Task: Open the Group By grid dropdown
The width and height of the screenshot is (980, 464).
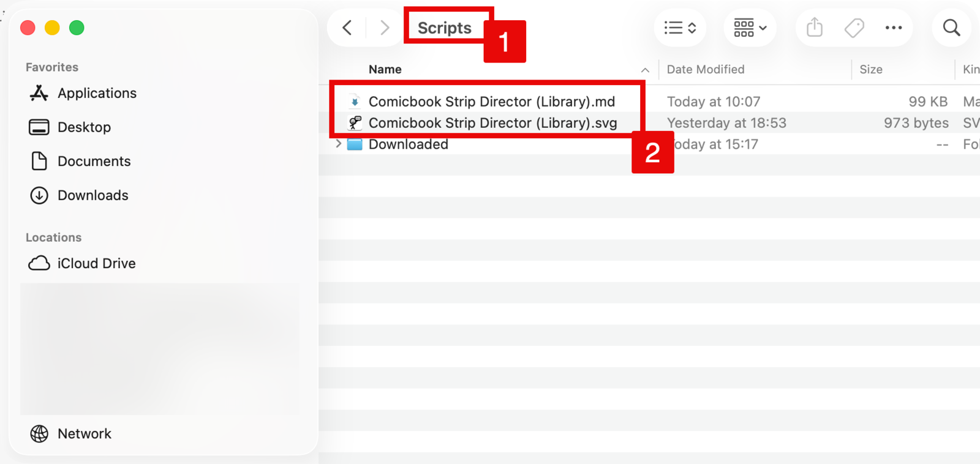Action: (x=750, y=28)
